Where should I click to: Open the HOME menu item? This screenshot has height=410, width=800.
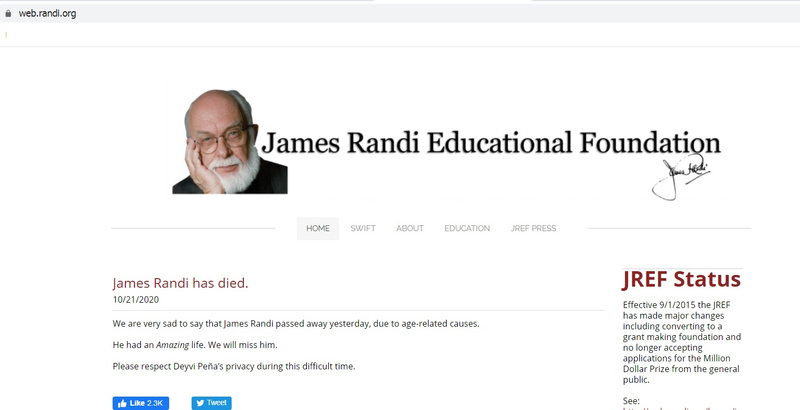[318, 228]
